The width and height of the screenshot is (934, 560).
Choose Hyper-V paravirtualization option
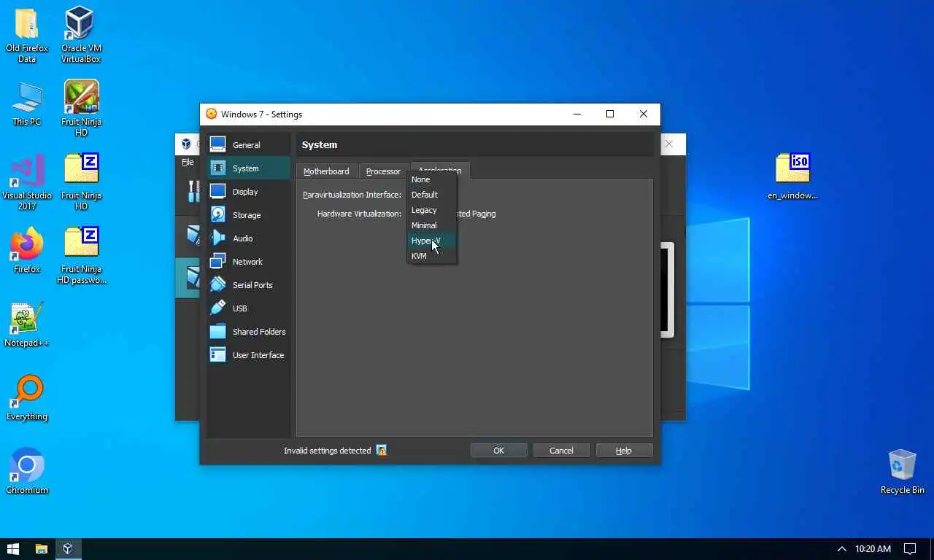432,241
